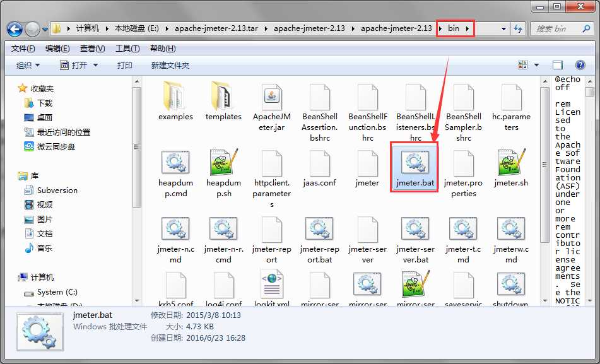The image size is (600, 364).
Task: Select jmeter.sh script file
Action: [x=511, y=168]
